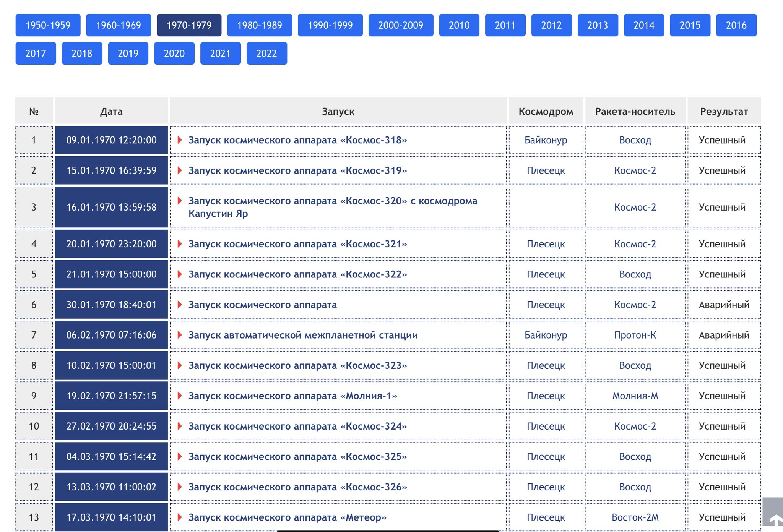783x532 pixels.
Task: Click the red arrow beside Метеор launch
Action: (179, 517)
